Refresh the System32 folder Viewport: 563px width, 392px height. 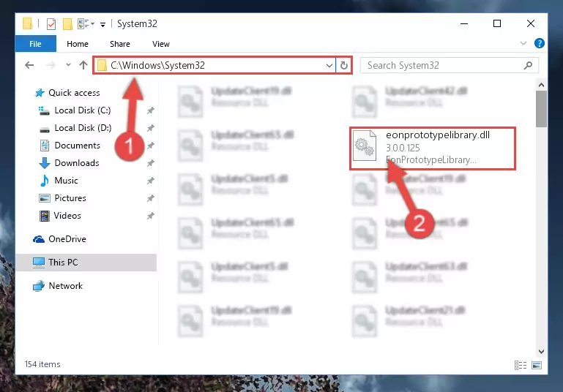pyautogui.click(x=344, y=65)
